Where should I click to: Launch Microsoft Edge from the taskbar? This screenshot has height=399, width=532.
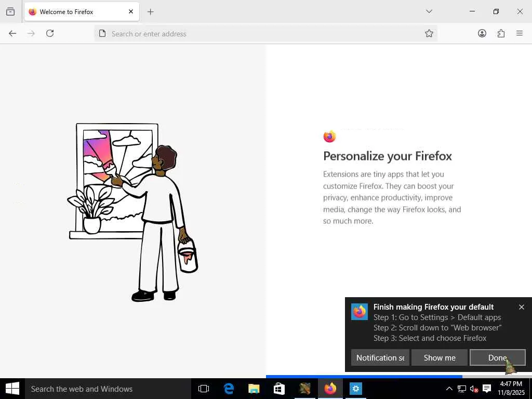click(x=229, y=389)
